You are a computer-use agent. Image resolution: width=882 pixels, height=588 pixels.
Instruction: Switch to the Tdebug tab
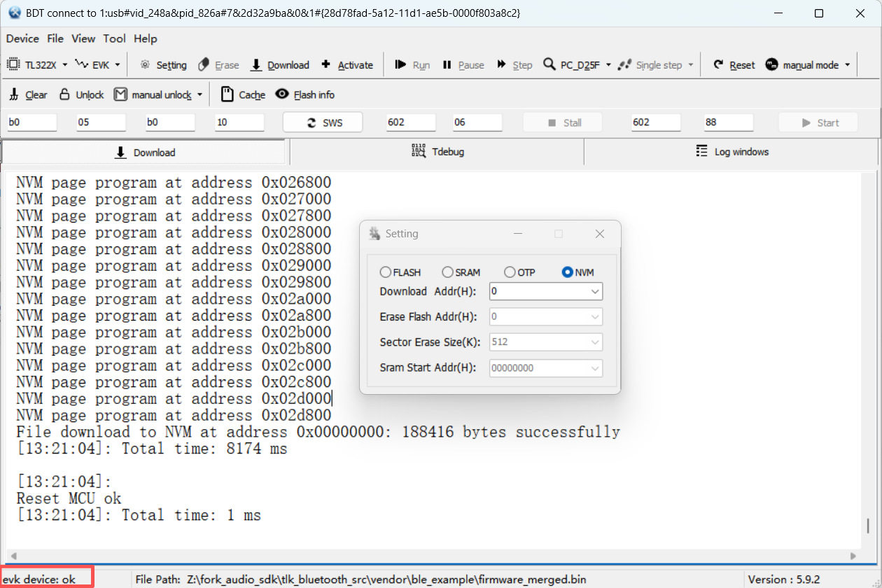click(x=437, y=152)
